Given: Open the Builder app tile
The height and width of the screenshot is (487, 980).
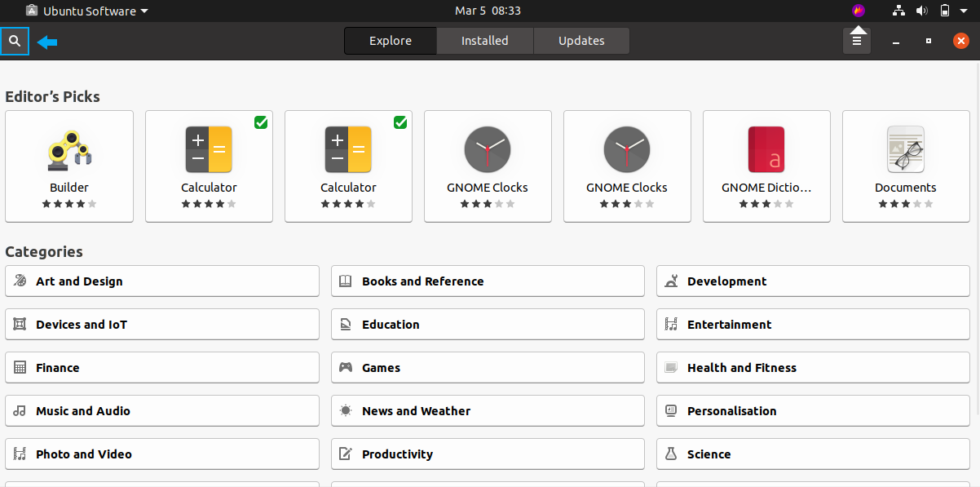Looking at the screenshot, I should pyautogui.click(x=69, y=166).
